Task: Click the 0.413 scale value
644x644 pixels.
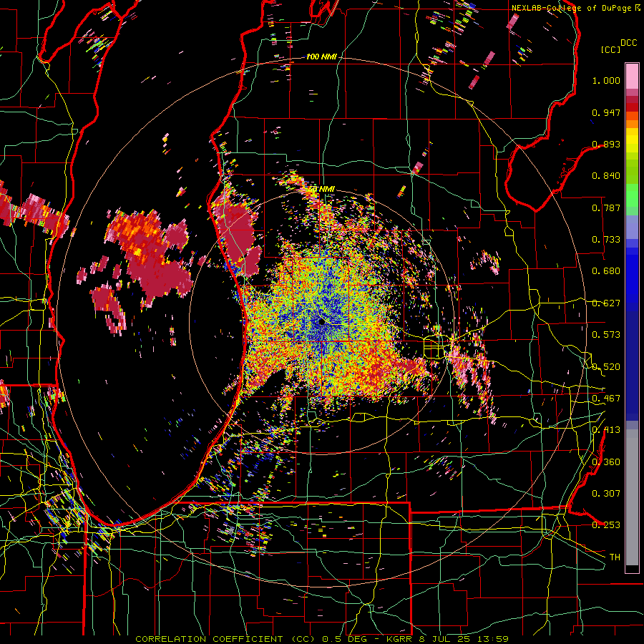Action: click(606, 430)
